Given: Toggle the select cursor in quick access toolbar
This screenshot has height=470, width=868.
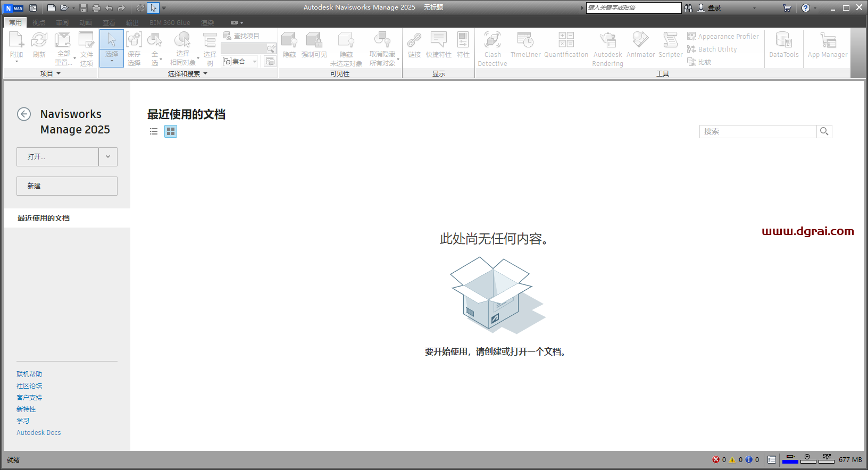Looking at the screenshot, I should click(153, 8).
